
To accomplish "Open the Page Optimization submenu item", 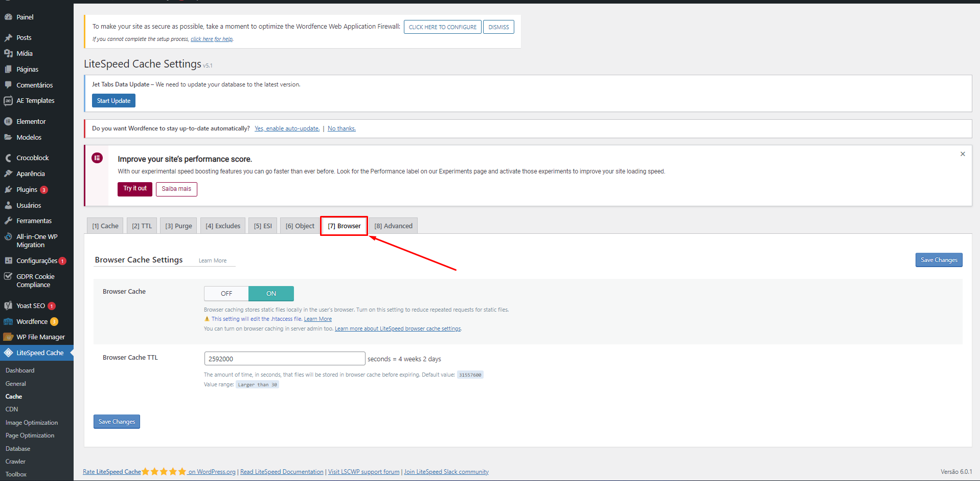I will tap(30, 435).
